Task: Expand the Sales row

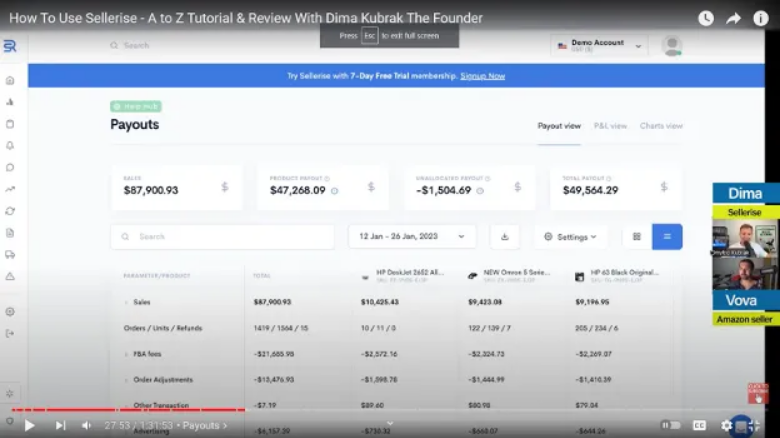Action: (x=126, y=302)
